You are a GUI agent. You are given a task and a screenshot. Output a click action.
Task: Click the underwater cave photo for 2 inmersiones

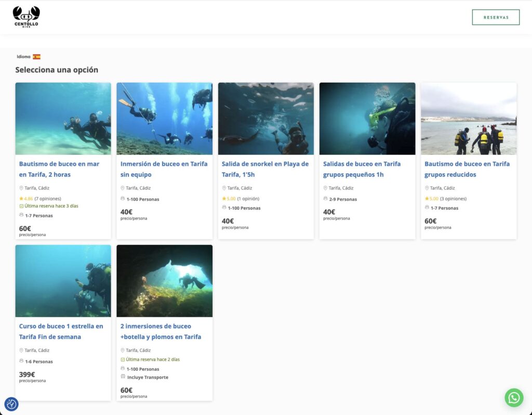pyautogui.click(x=165, y=281)
